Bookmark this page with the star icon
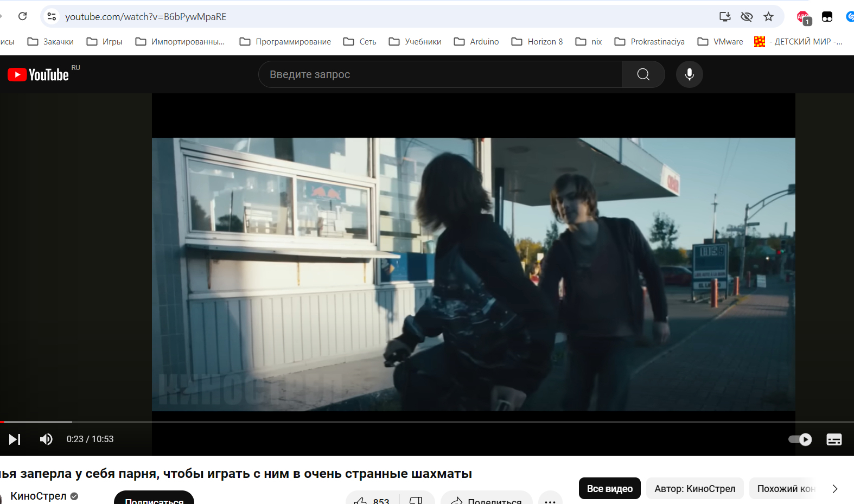Screen dimensions: 854x504 (768, 17)
